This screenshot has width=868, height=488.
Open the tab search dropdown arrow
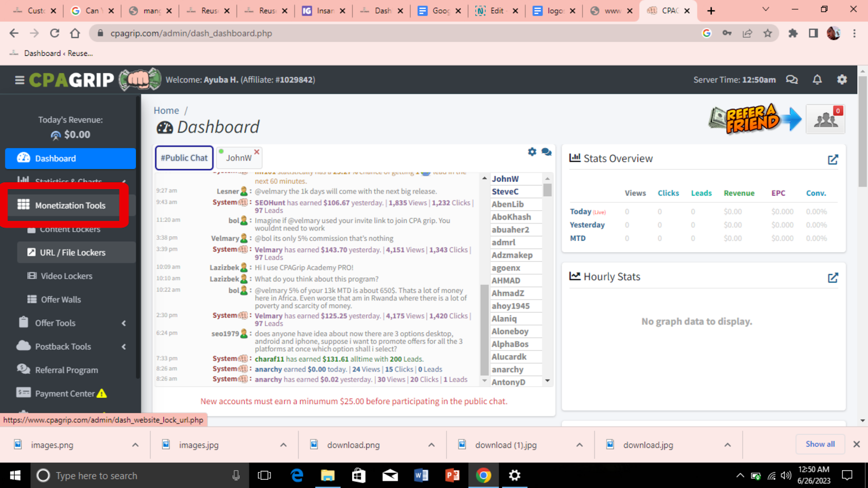[765, 10]
